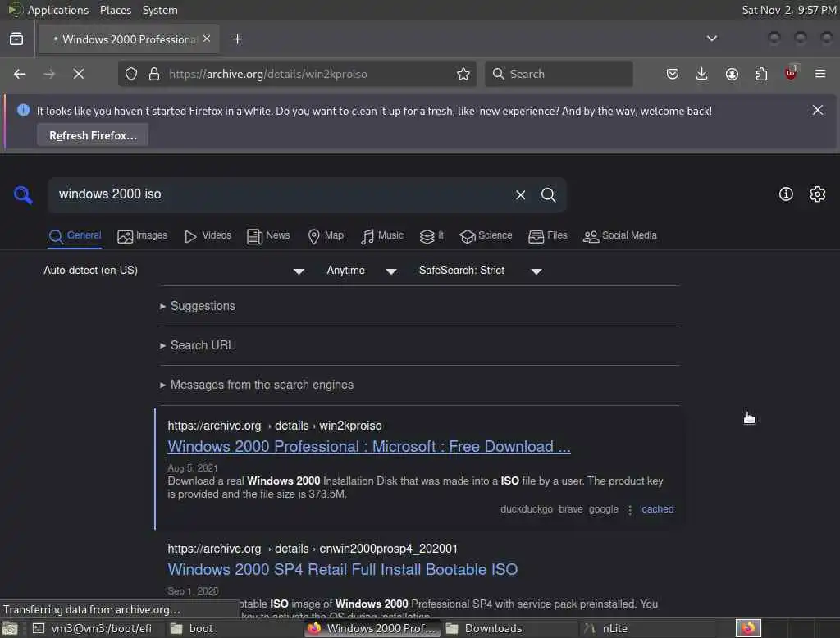This screenshot has width=840, height=638.
Task: Open the System menu
Action: [x=160, y=10]
